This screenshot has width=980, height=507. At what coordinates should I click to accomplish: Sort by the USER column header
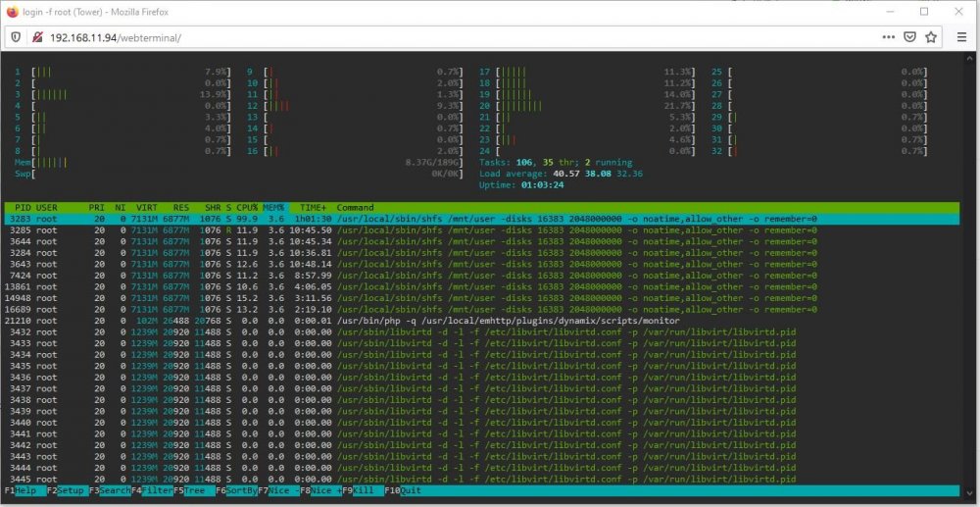pyautogui.click(x=47, y=208)
